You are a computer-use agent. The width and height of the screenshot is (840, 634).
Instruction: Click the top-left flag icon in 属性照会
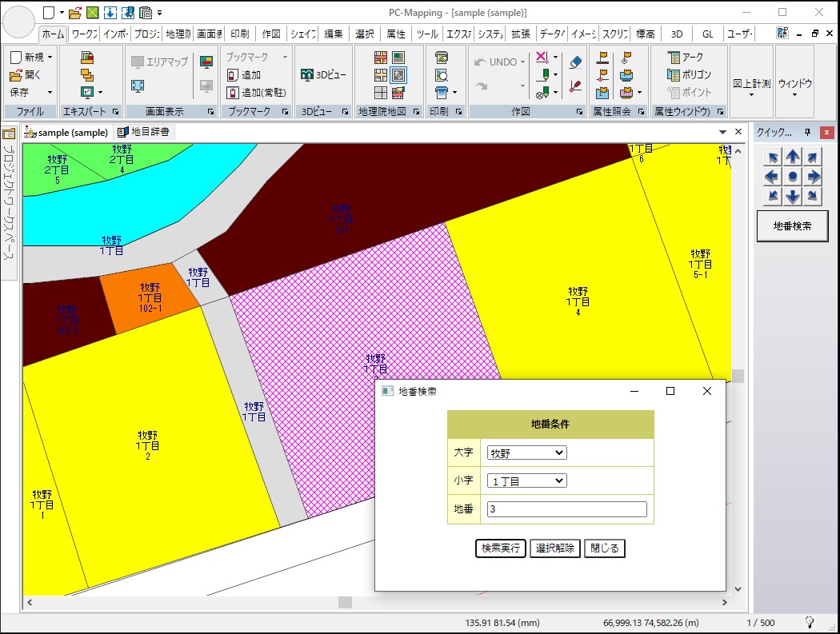602,58
